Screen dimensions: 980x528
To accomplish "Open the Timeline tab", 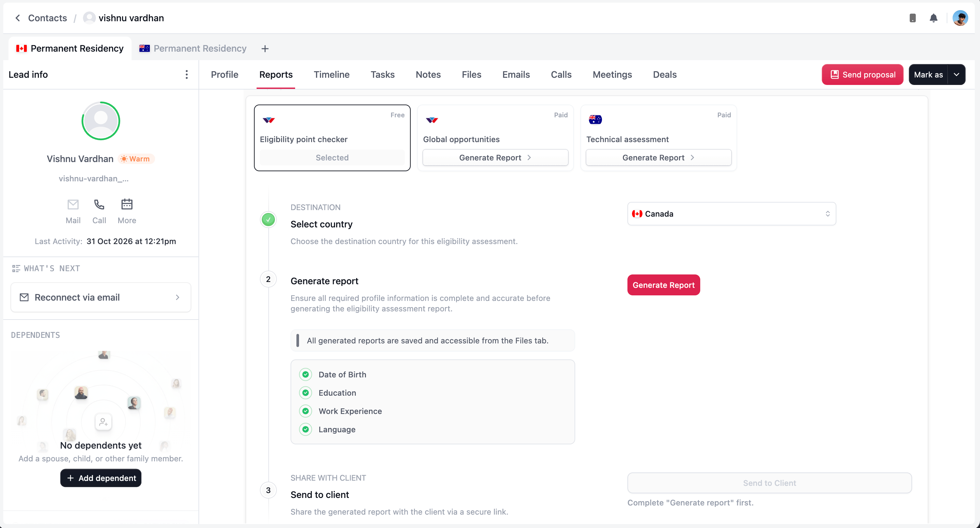I will click(331, 74).
